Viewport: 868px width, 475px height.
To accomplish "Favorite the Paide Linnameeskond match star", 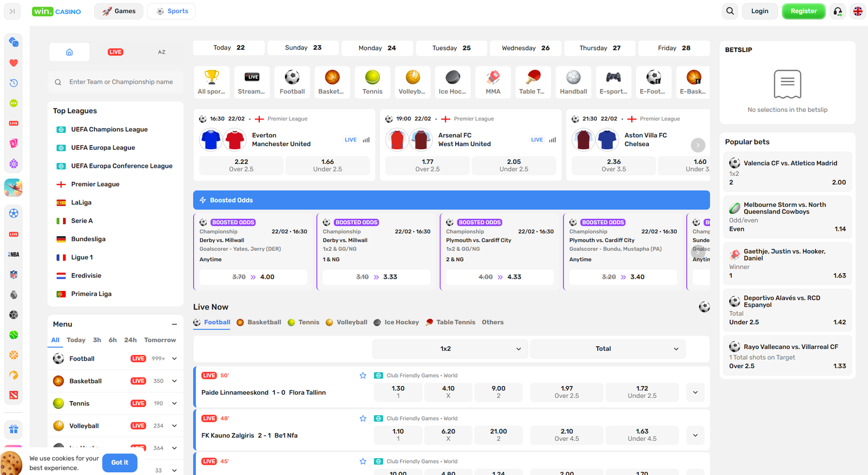I will pyautogui.click(x=363, y=376).
